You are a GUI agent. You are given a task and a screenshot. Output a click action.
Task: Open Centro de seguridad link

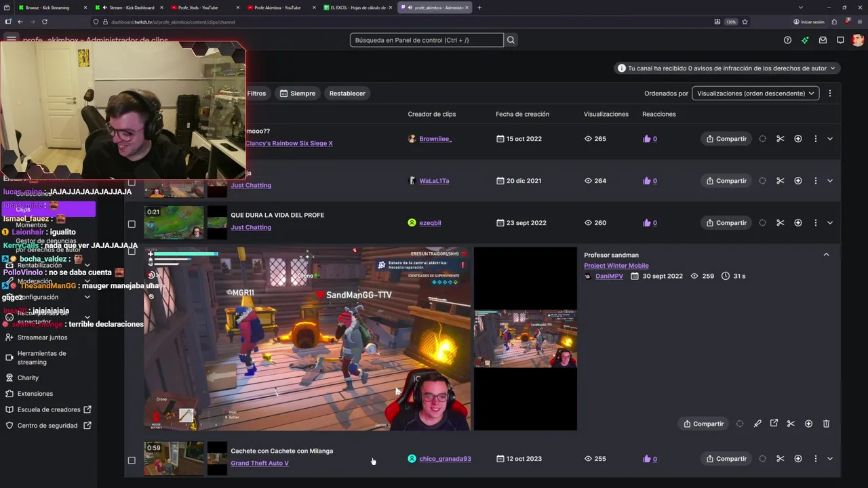[x=47, y=426]
